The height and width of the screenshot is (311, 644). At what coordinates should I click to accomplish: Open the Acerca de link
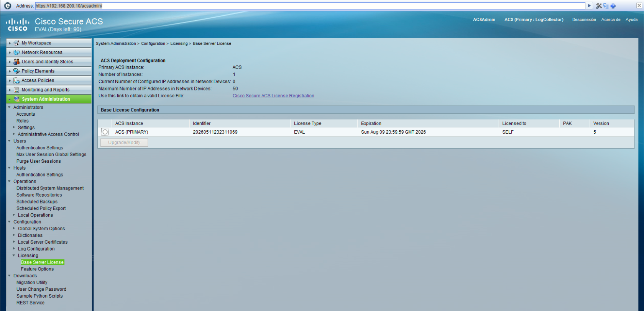(x=611, y=20)
